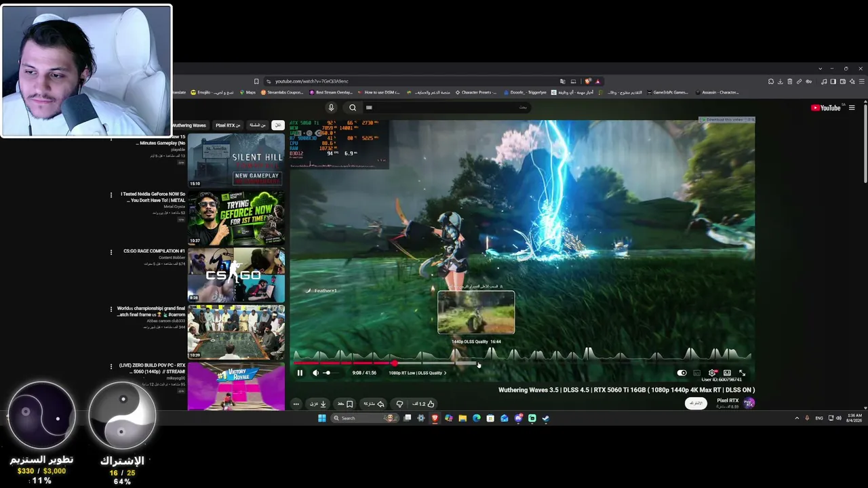Image resolution: width=868 pixels, height=488 pixels.
Task: Open 'I Tested Nvidia GeForce NOW' video title
Action: click(x=153, y=197)
